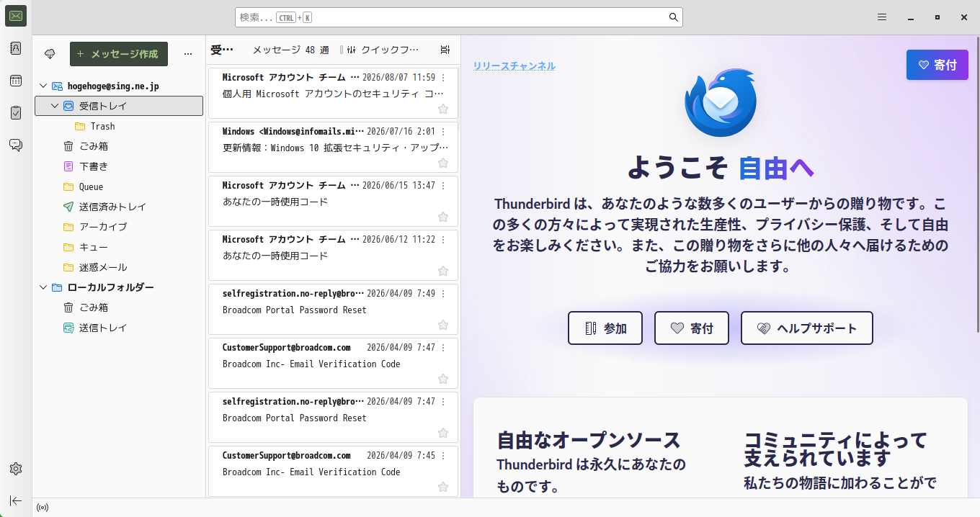This screenshot has height=517, width=980.
Task: Select account ごみ箱 folder under hogehoge
Action: 119,146
